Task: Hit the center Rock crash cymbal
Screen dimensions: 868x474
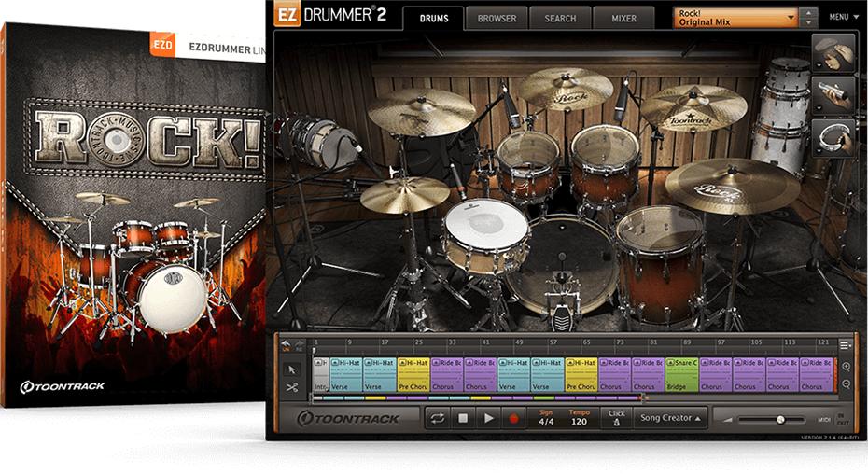Action: 566,90
